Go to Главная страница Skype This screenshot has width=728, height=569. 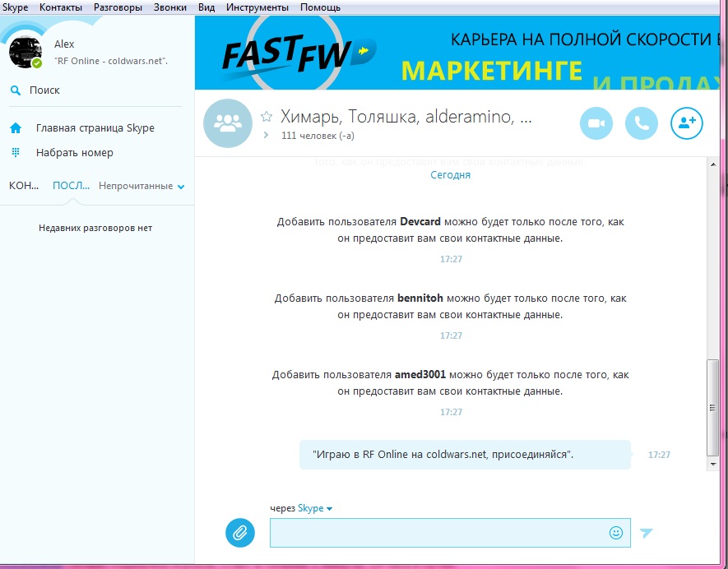pyautogui.click(x=95, y=128)
